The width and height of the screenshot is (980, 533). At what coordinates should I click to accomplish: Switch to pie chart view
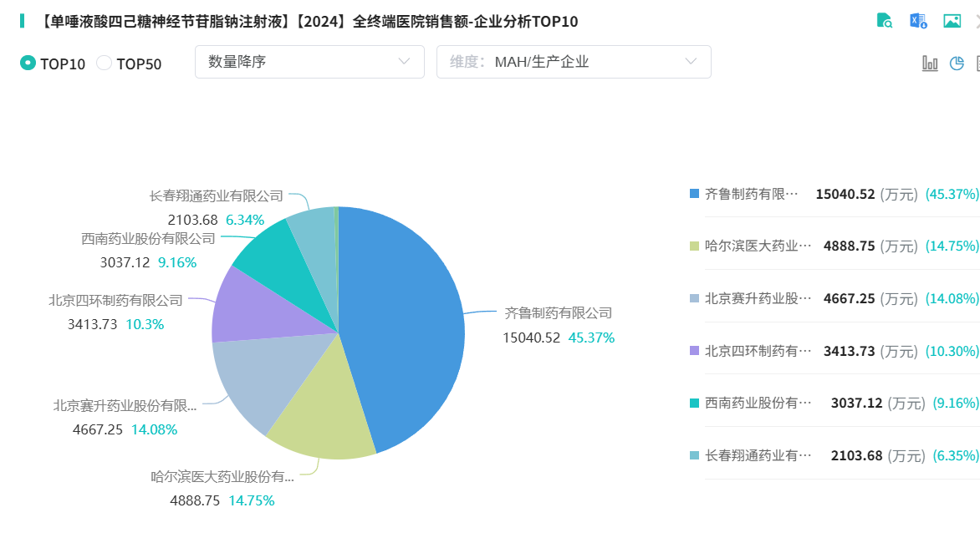click(957, 63)
